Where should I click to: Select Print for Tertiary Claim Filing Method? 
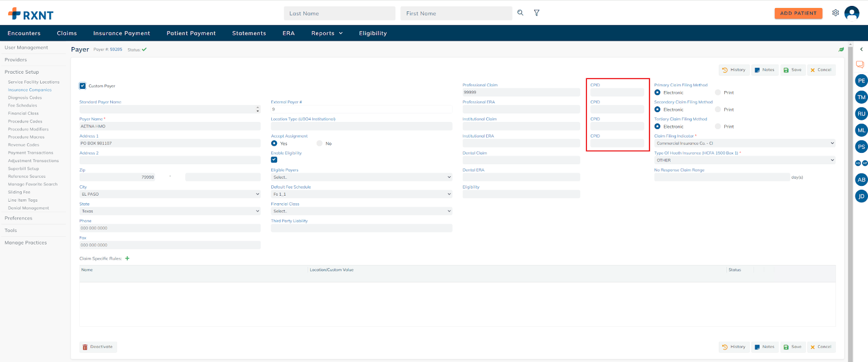tap(718, 126)
